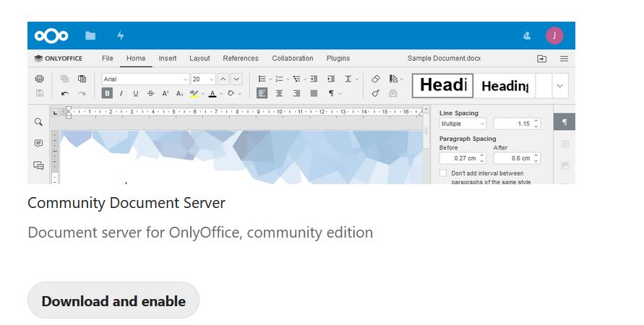Viewport: 644px width, 325px height.
Task: Switch to the Home tab
Action: click(136, 58)
